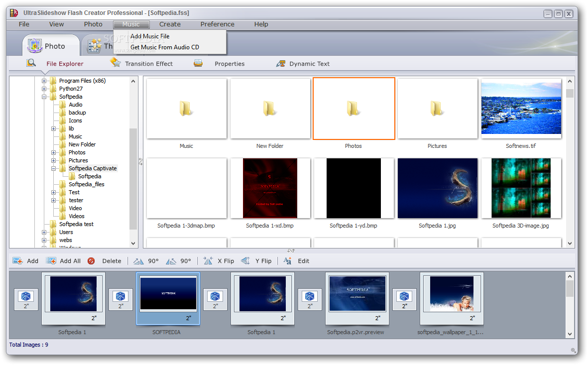Click the thumbnail pane scroll up arrow
The width and height of the screenshot is (588, 365).
coord(570,81)
